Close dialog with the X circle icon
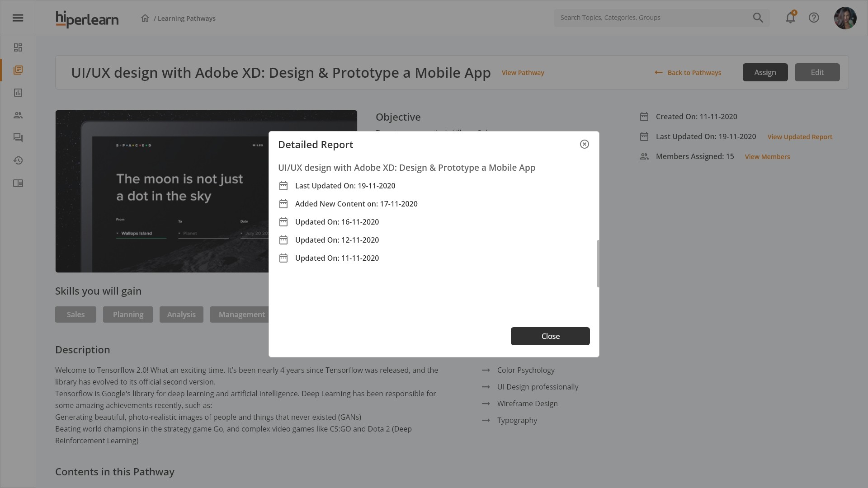Screen dimensions: 868x488 [x=585, y=144]
